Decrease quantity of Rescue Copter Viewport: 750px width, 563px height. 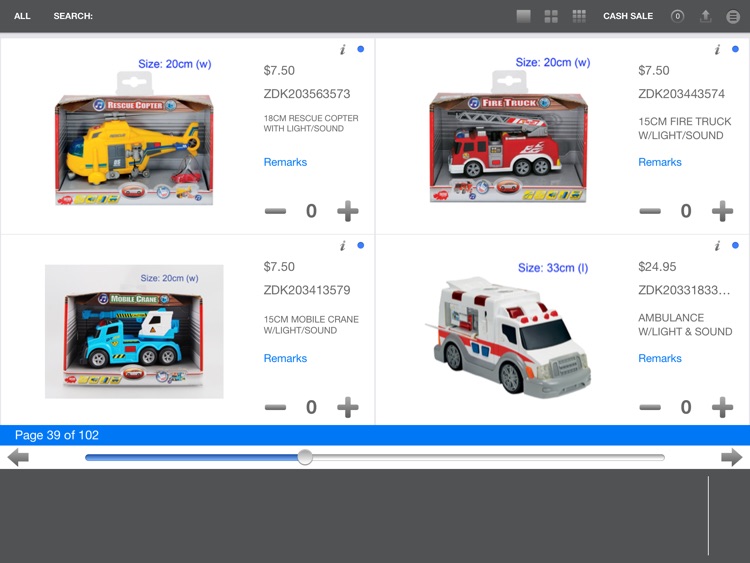click(276, 211)
